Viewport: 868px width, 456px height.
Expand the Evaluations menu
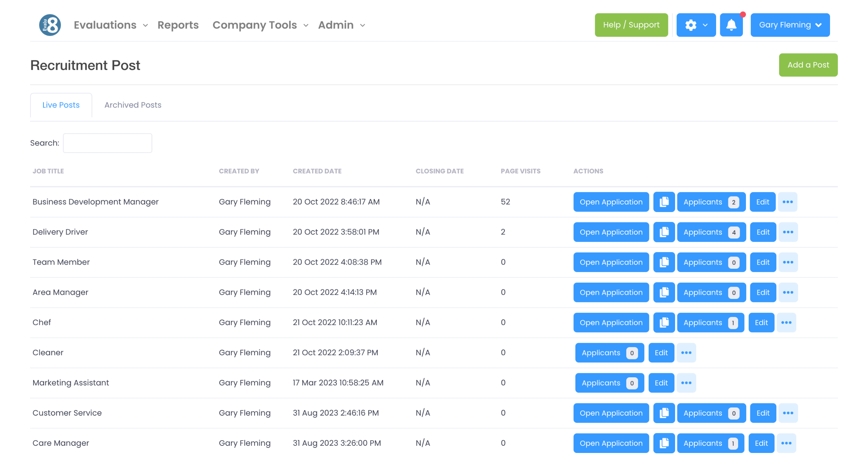[x=111, y=25]
